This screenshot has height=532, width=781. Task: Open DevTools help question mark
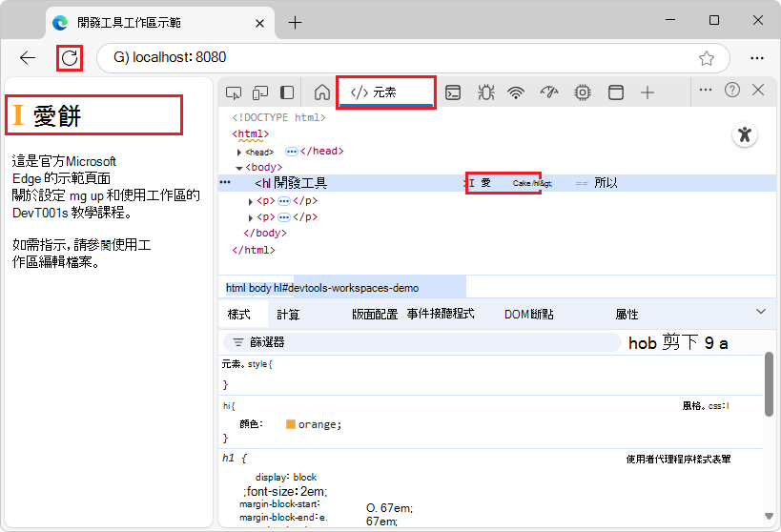[x=732, y=91]
